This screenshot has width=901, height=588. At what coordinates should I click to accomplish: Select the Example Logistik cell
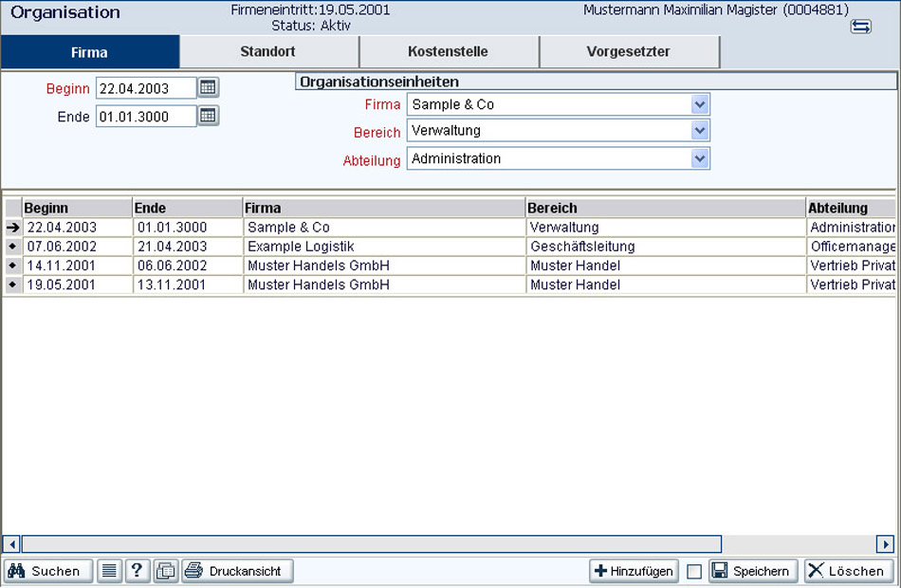[x=384, y=246]
